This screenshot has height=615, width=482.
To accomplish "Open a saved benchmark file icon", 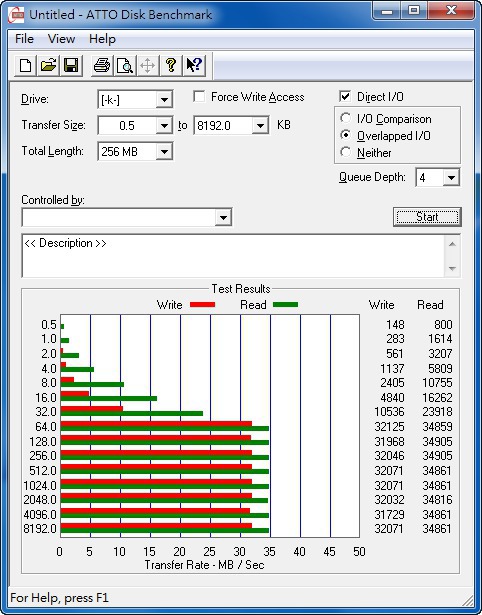I will (x=48, y=65).
